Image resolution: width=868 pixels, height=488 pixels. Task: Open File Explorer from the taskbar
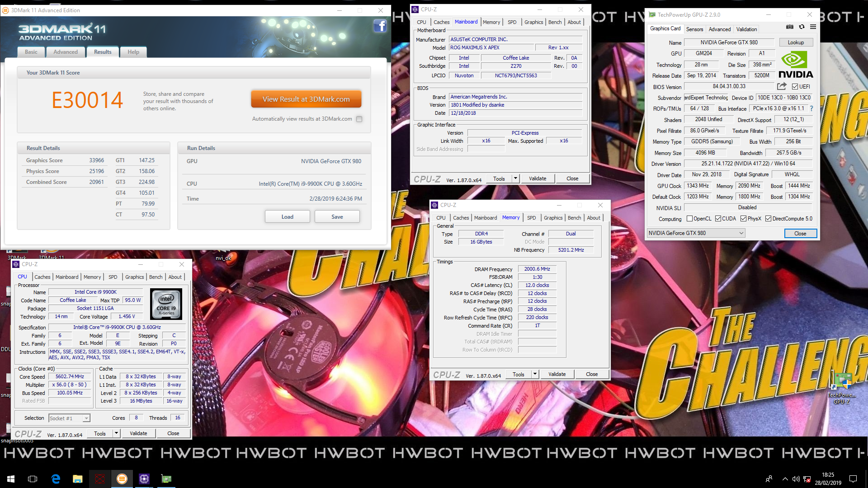(78, 479)
